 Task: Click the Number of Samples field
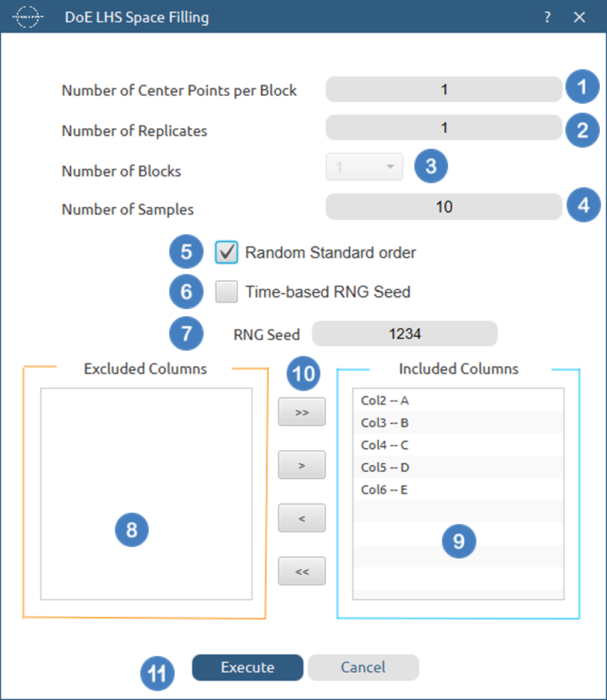(444, 207)
